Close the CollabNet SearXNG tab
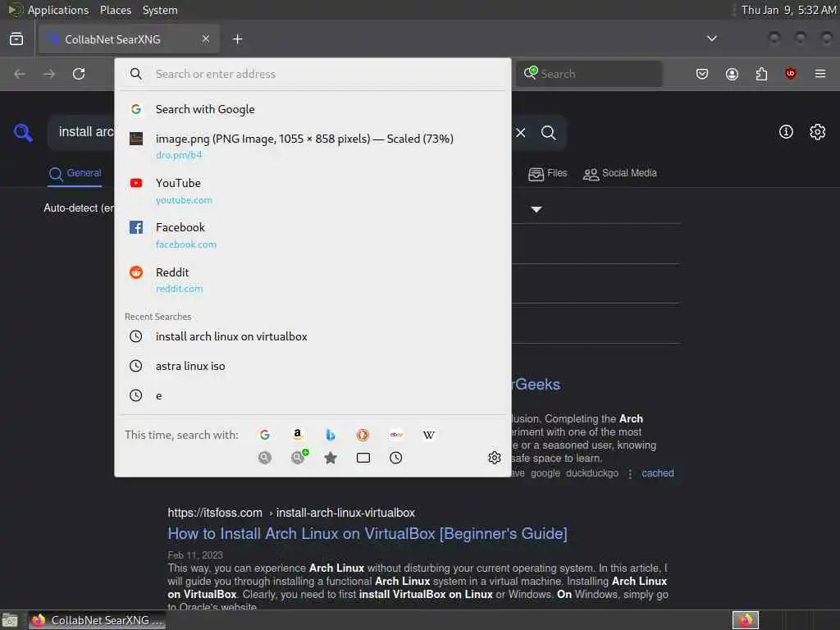This screenshot has height=630, width=840. (x=206, y=39)
